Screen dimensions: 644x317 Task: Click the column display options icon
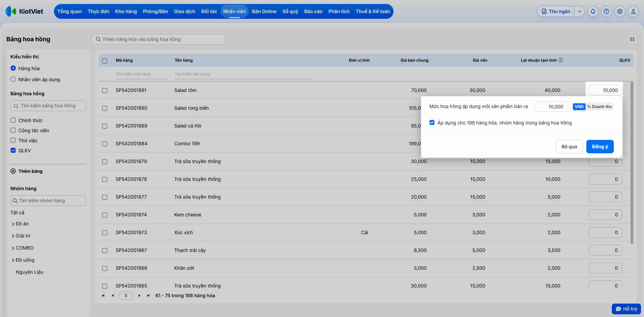tap(632, 39)
